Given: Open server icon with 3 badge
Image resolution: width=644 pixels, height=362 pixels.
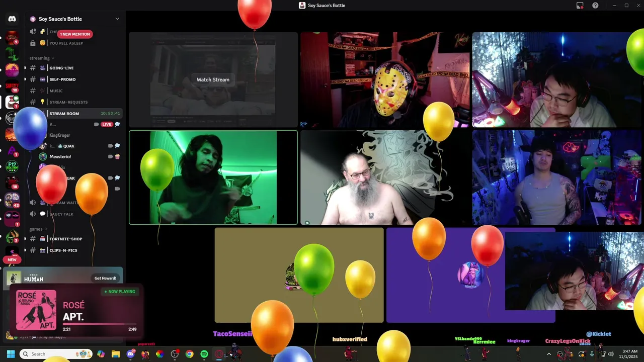Looking at the screenshot, I should (12, 235).
